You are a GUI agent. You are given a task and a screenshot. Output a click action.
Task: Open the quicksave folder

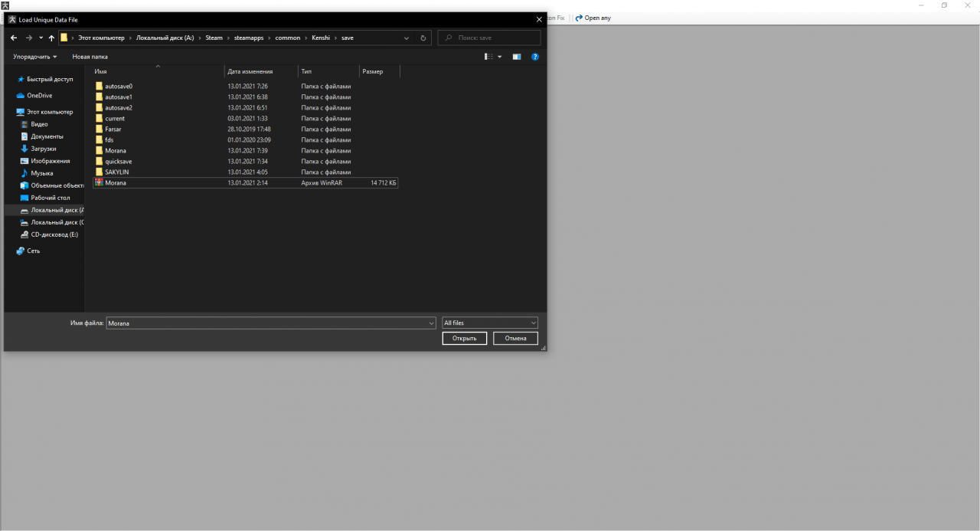coord(120,161)
